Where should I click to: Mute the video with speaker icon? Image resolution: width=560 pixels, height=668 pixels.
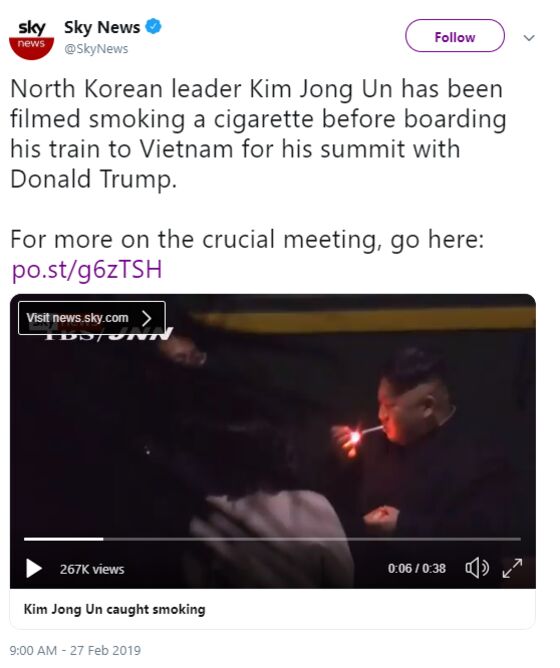pyautogui.click(x=476, y=568)
